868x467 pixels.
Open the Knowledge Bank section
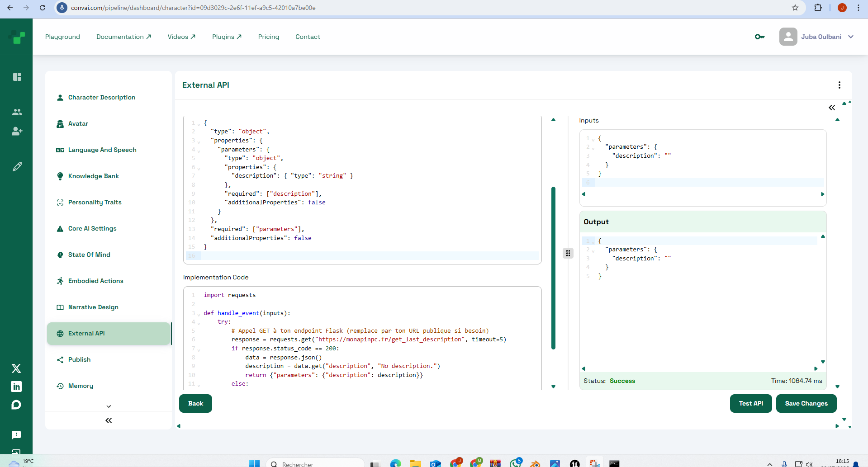pyautogui.click(x=93, y=176)
